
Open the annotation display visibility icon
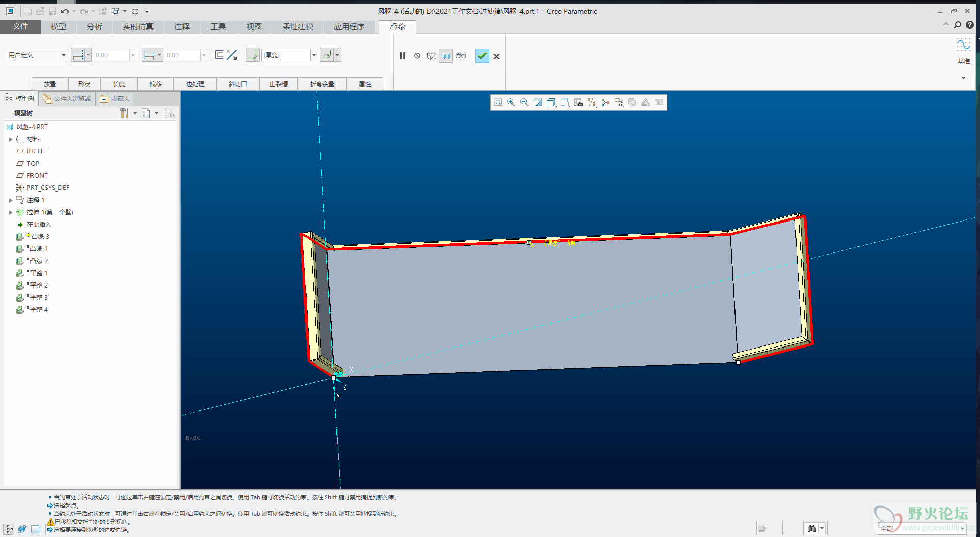[619, 102]
